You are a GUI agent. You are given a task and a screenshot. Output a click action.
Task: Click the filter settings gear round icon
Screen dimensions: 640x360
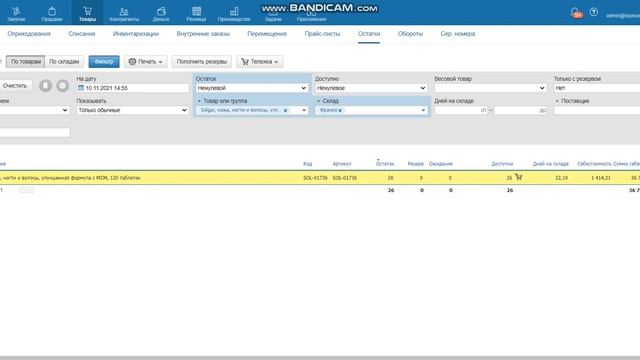click(x=62, y=86)
